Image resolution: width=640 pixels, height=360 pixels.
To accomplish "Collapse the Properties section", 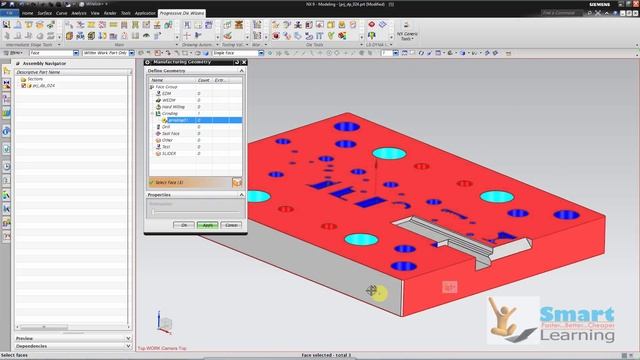I will click(241, 195).
